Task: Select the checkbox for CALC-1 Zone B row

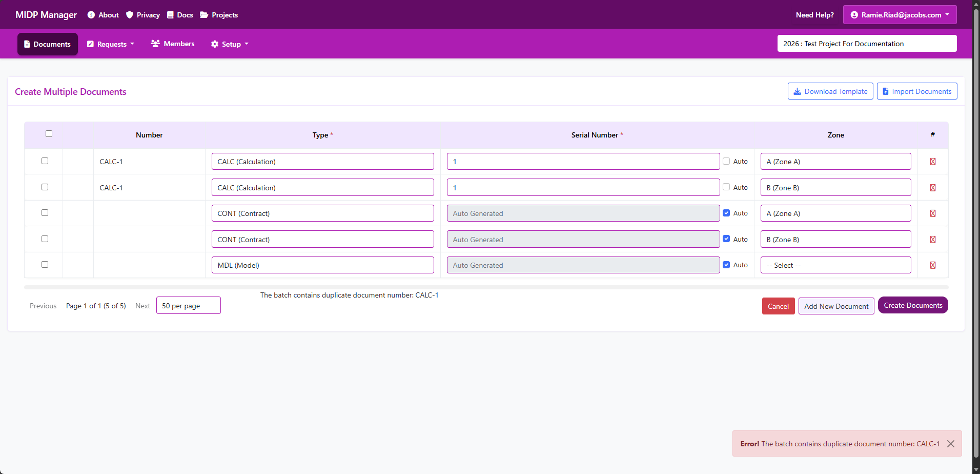Action: point(45,187)
